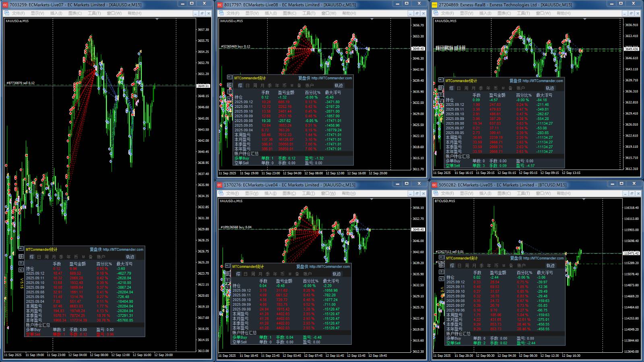The width and height of the screenshot is (644, 362).
Task: Open 插入(I) menu in the Exness window
Action: click(x=485, y=13)
